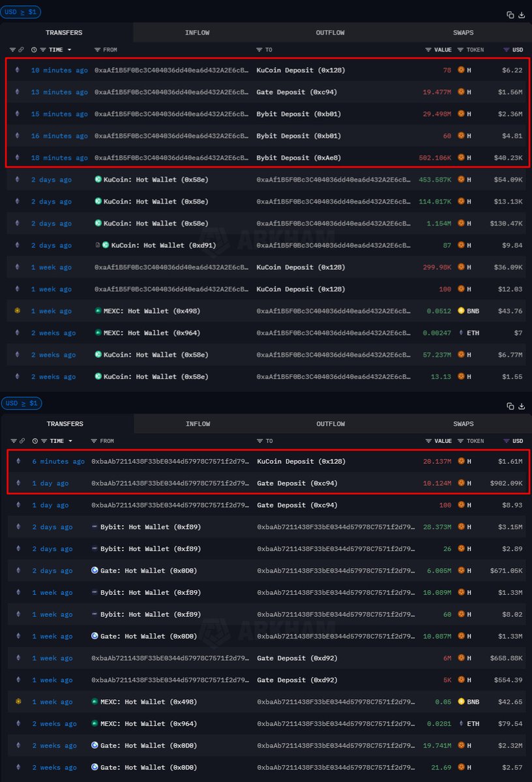The width and height of the screenshot is (532, 782).
Task: Click the VALUE filter icon in lower panel
Action: point(428,441)
